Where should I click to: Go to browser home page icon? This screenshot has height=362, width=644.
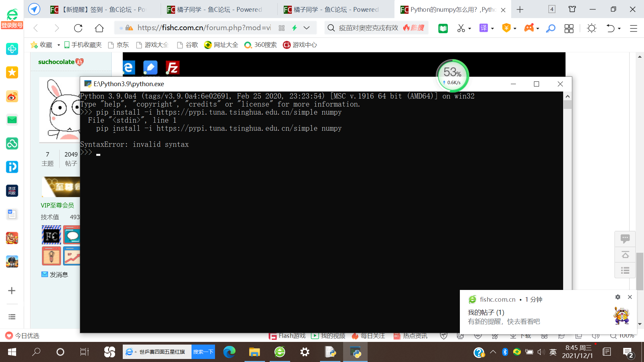click(99, 28)
